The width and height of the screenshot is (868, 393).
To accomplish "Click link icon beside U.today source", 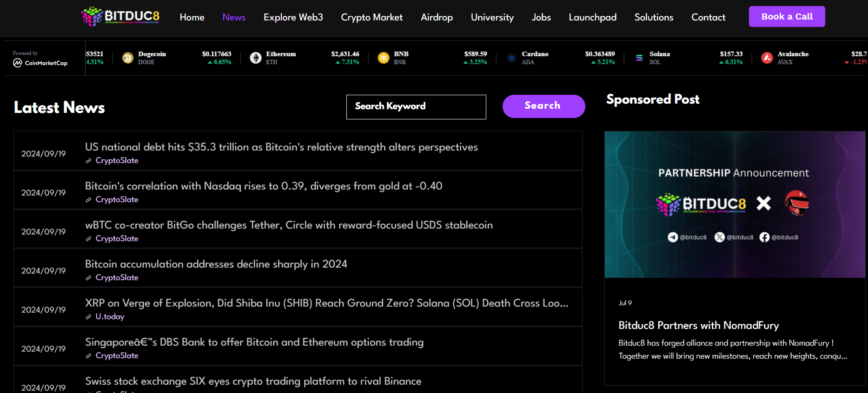I will pyautogui.click(x=88, y=317).
